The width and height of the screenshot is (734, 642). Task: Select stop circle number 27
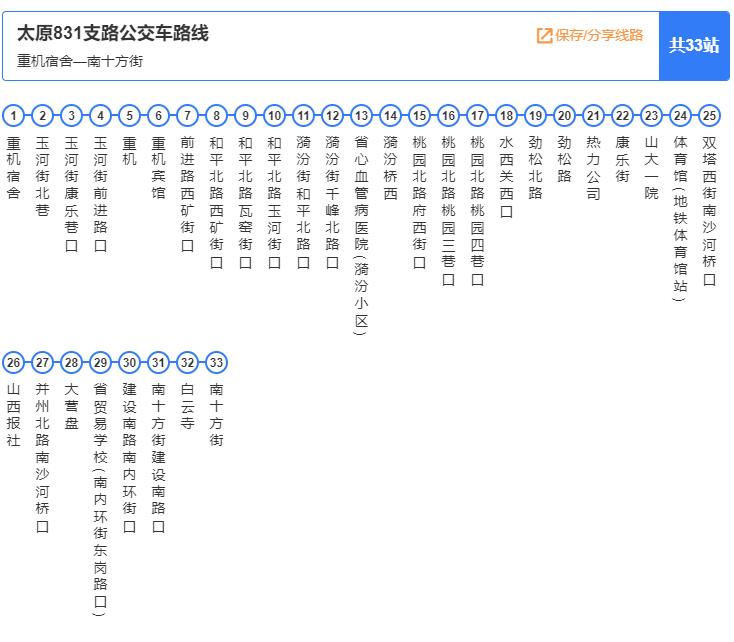(x=43, y=362)
